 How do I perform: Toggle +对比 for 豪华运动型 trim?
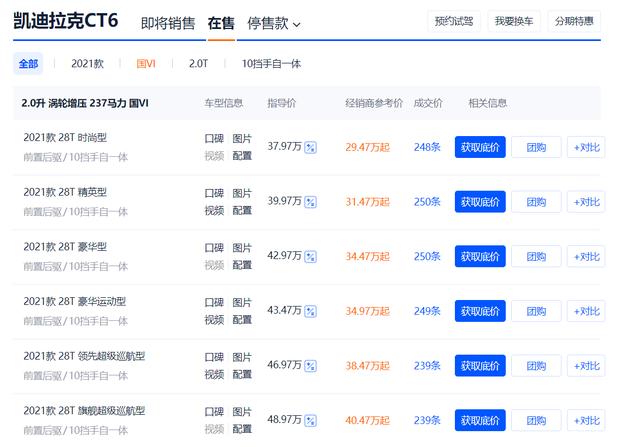click(586, 311)
